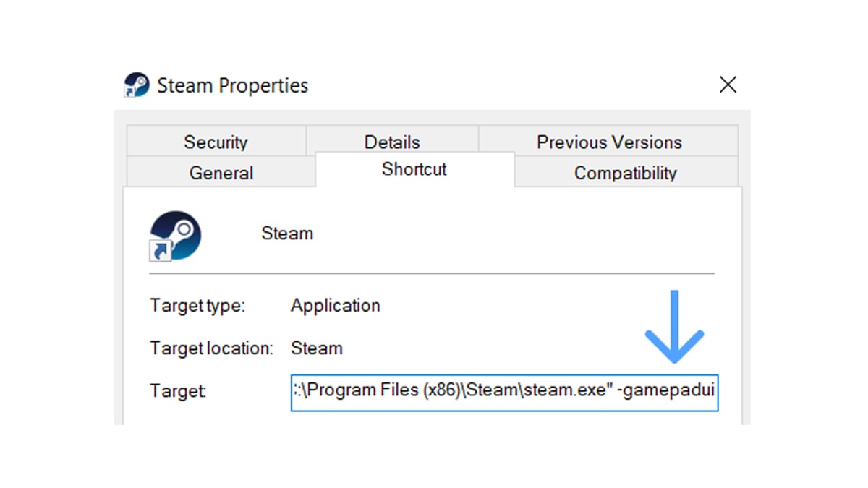This screenshot has height=488, width=868.
Task: Open the Details tab
Action: coord(391,142)
